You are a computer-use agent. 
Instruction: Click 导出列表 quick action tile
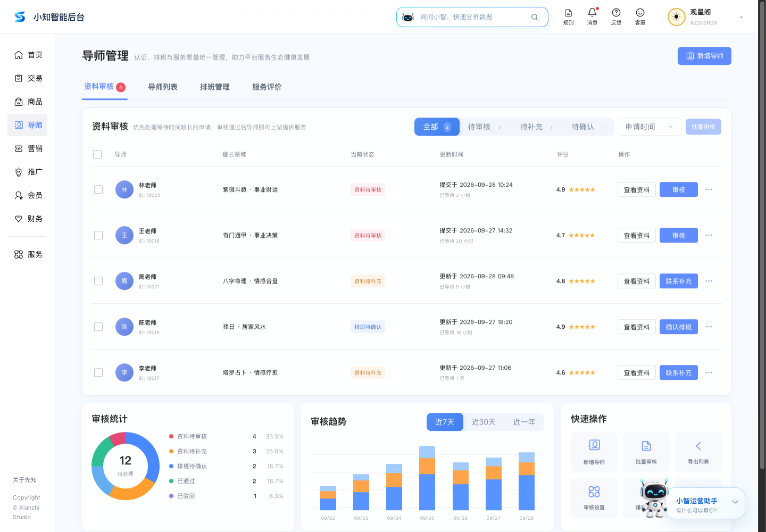tap(698, 452)
